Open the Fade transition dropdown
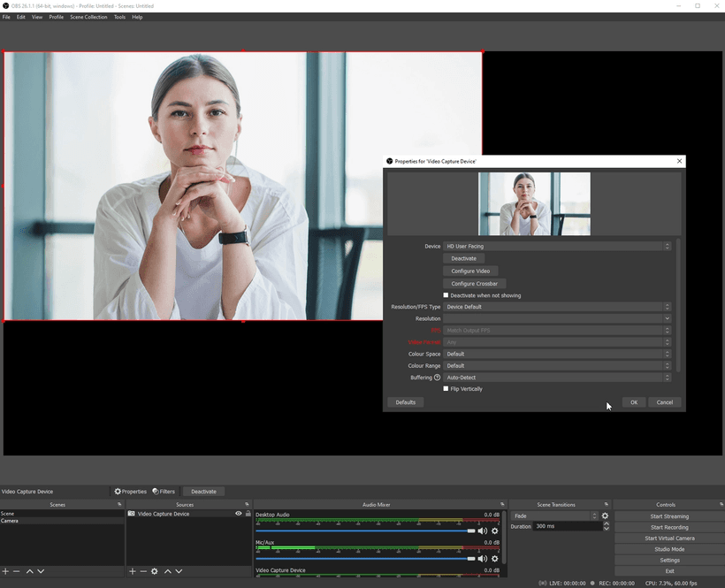 pyautogui.click(x=554, y=515)
